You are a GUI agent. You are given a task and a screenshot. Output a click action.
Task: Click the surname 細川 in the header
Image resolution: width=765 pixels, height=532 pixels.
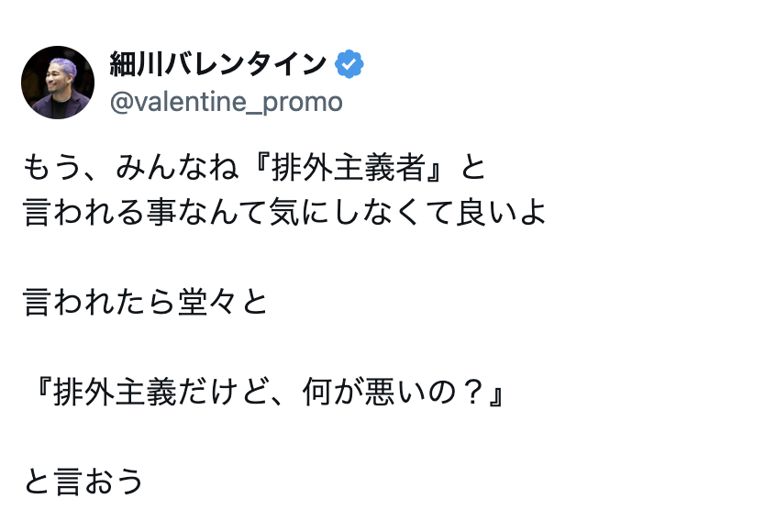137,64
